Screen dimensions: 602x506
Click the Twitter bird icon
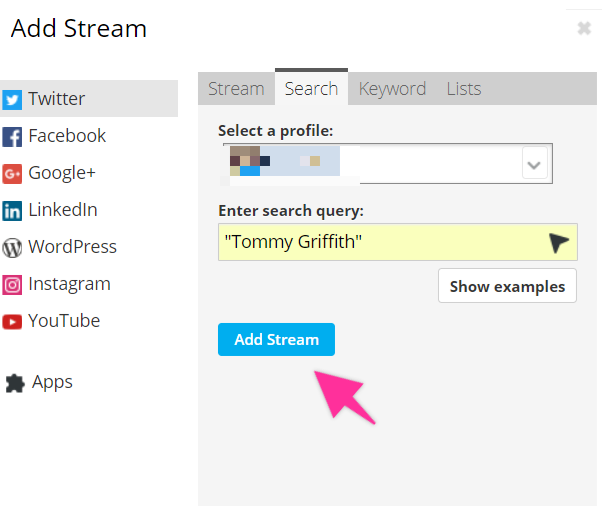click(x=13, y=99)
